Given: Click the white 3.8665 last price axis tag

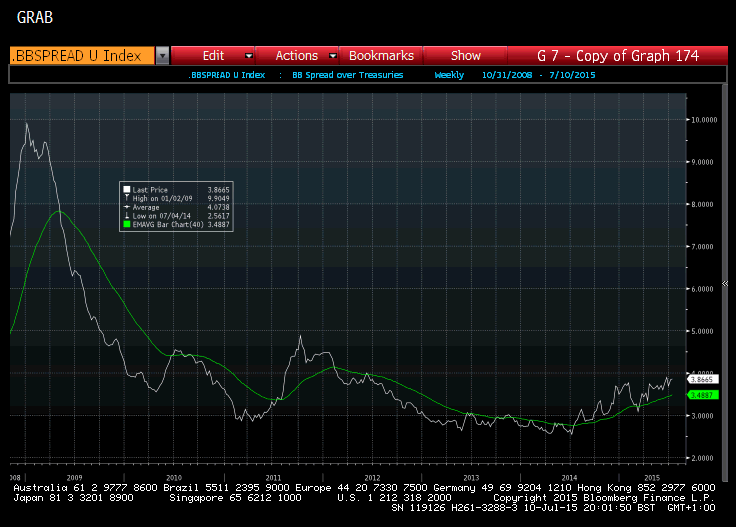Looking at the screenshot, I should (x=701, y=380).
